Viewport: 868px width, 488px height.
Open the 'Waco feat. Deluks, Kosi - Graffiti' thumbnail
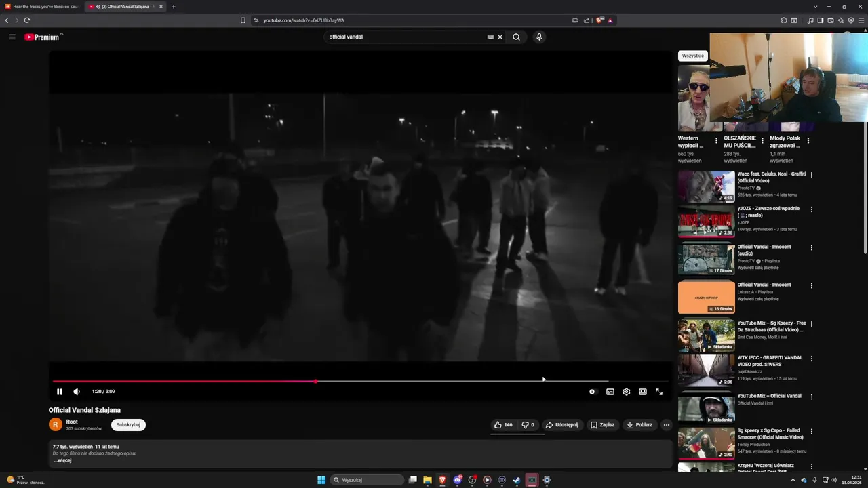(707, 186)
